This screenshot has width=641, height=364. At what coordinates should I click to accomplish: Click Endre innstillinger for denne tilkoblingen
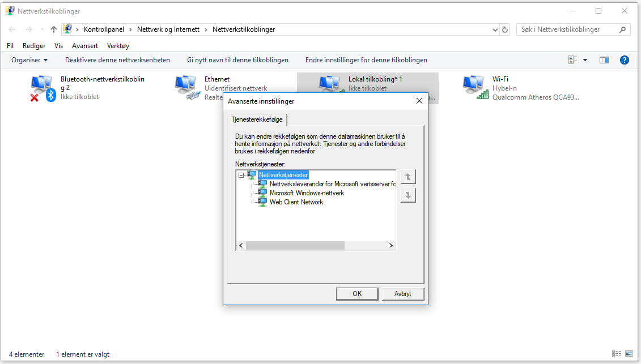[366, 60]
